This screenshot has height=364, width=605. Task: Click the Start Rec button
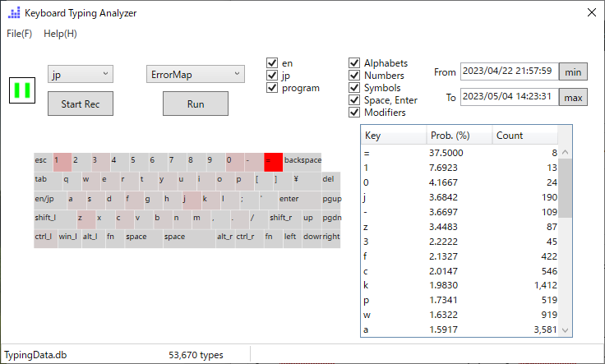81,104
